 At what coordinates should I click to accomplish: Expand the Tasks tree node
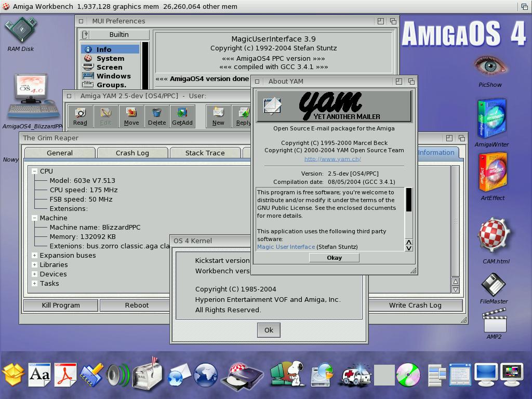(35, 283)
